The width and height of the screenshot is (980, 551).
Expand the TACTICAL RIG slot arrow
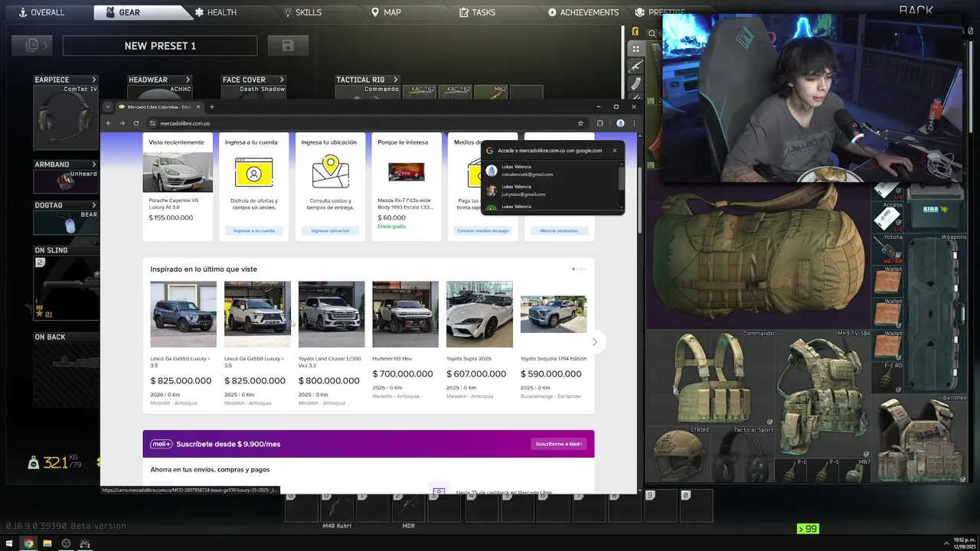pyautogui.click(x=396, y=80)
